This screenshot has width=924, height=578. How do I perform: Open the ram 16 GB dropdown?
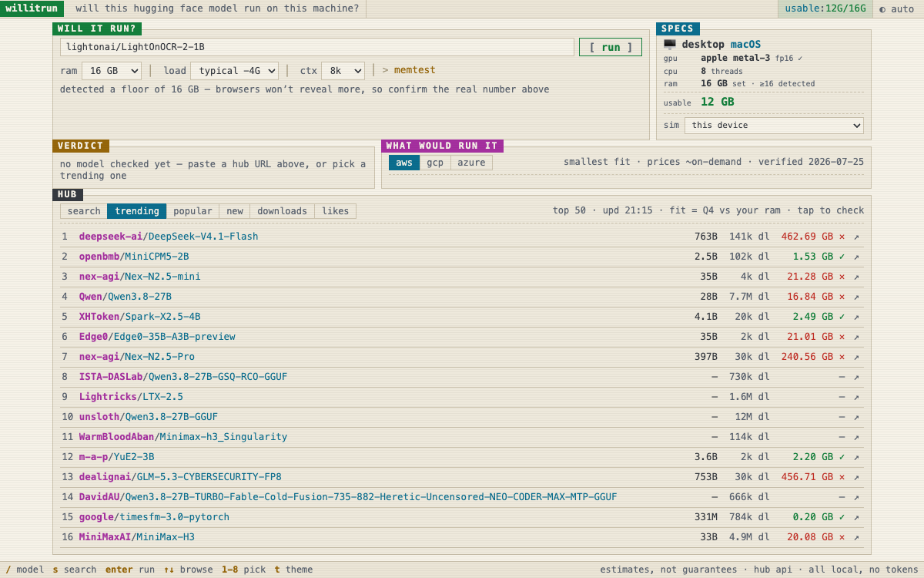(112, 71)
